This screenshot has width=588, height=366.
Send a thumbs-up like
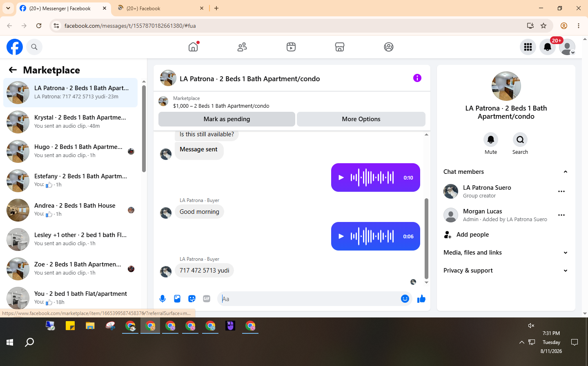421,299
